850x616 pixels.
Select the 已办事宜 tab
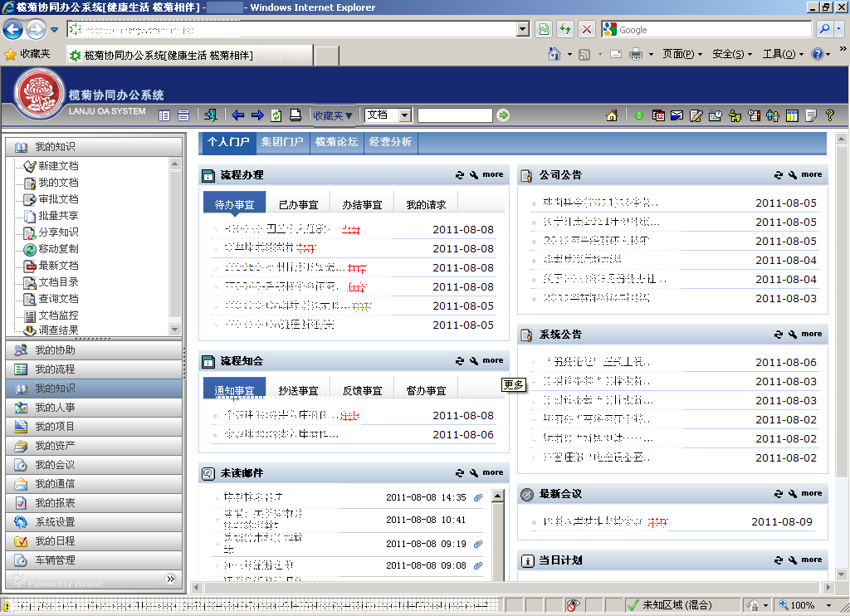(x=298, y=204)
